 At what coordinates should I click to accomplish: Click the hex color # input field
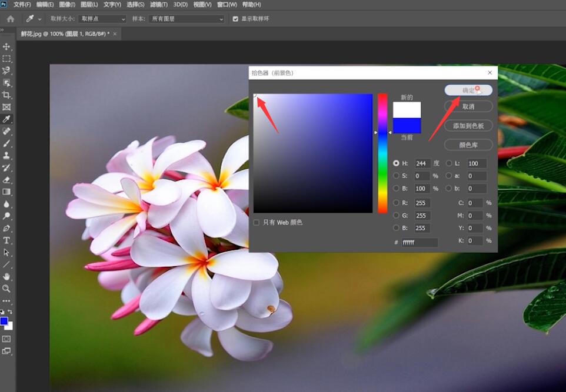(419, 242)
